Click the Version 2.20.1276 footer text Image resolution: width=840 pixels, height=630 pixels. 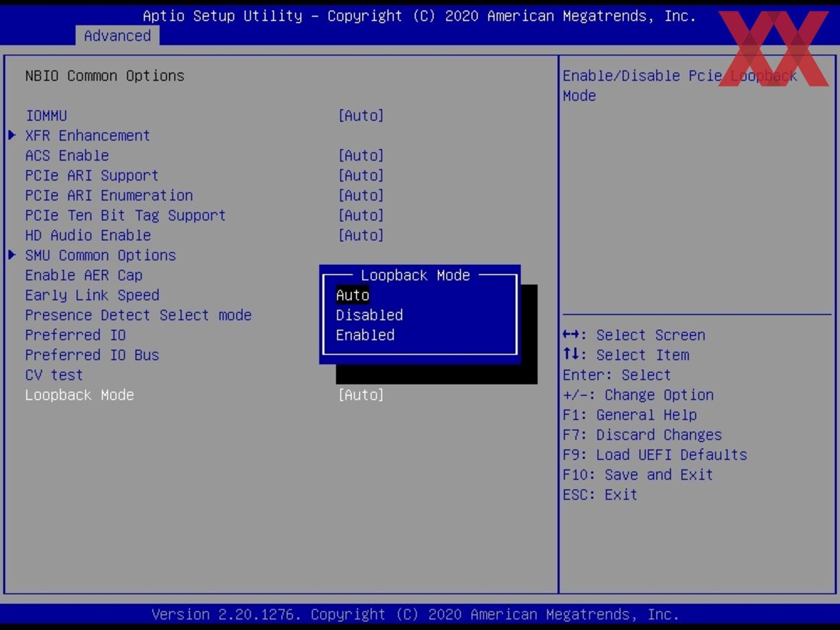tap(416, 615)
